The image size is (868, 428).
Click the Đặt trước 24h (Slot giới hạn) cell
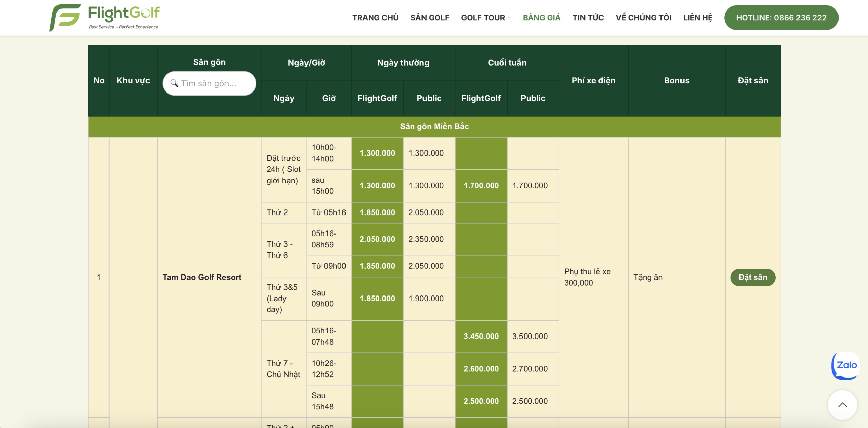(x=284, y=169)
